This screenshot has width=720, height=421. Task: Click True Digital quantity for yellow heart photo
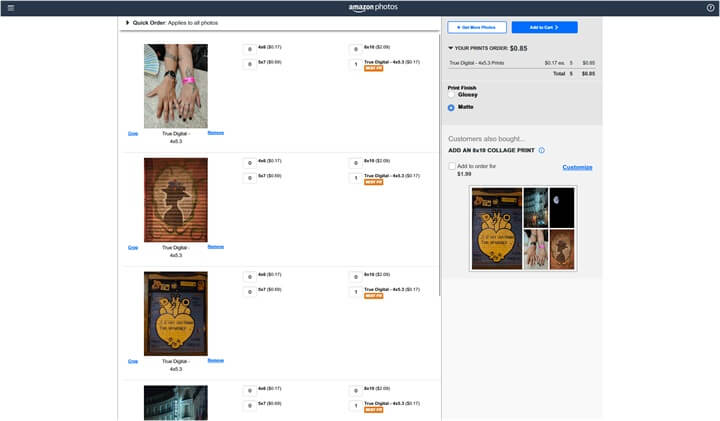tap(355, 292)
